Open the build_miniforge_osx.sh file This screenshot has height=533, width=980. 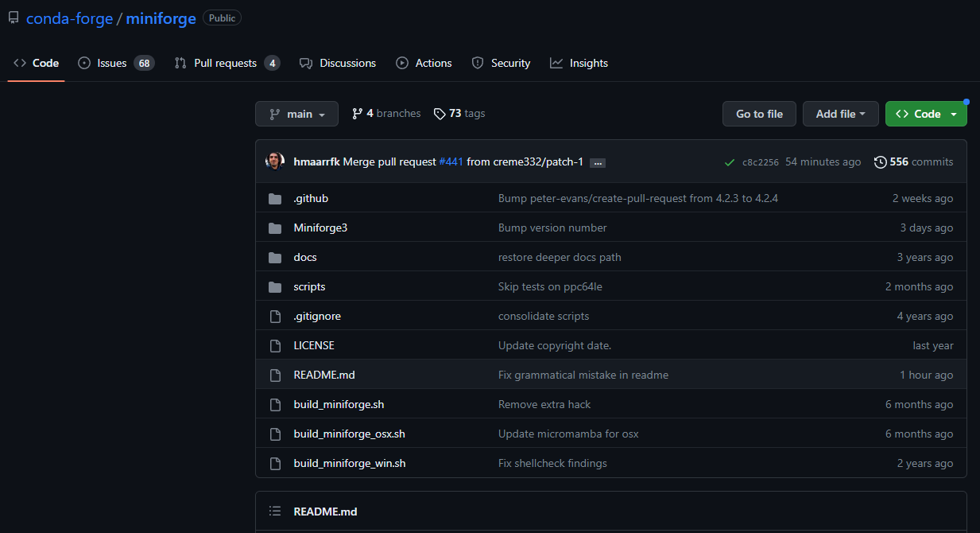point(349,434)
